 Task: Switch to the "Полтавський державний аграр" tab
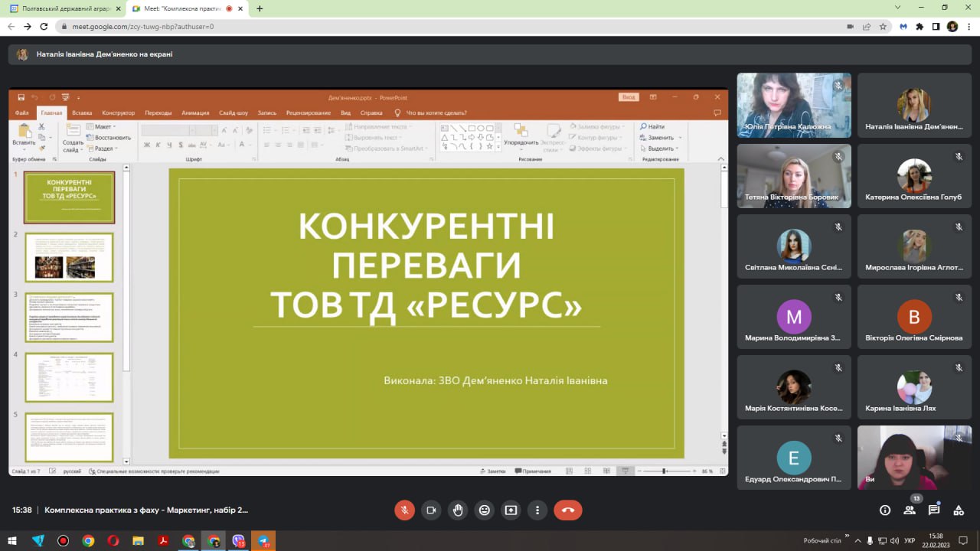tap(65, 8)
